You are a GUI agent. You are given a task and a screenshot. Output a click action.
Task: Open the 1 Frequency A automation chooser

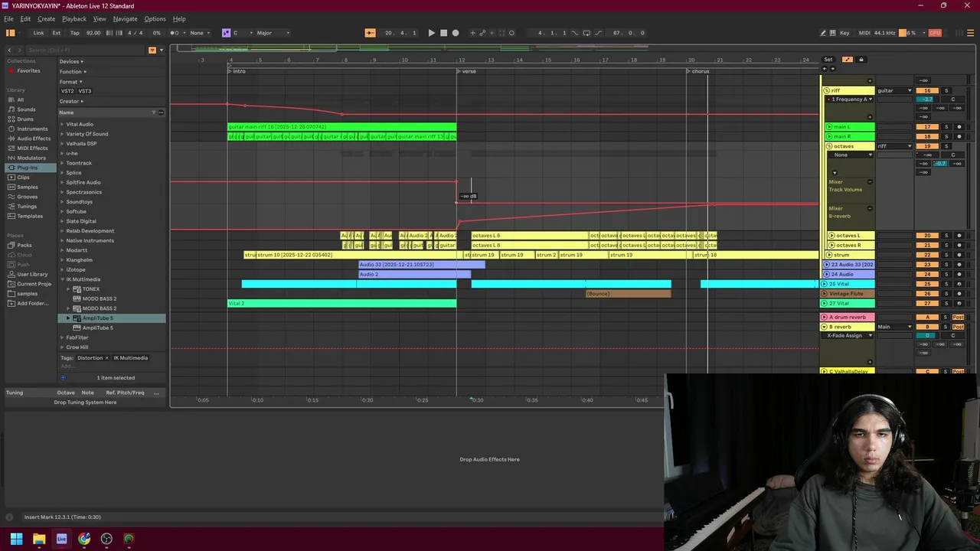click(x=850, y=99)
